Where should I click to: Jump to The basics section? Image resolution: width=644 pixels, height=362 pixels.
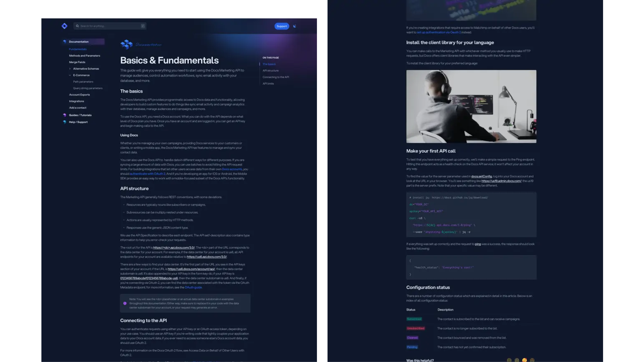click(269, 64)
